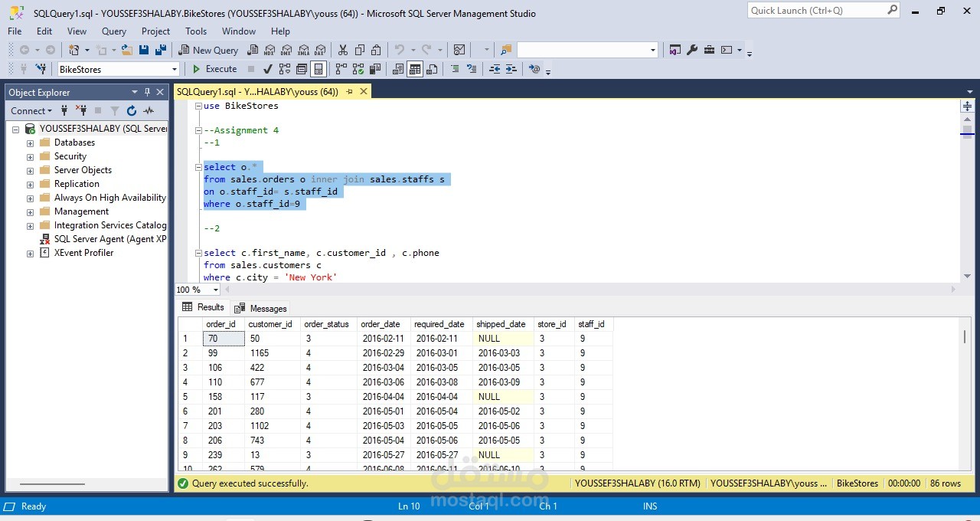
Task: Open the 100 % zoom dropdown
Action: [x=216, y=290]
